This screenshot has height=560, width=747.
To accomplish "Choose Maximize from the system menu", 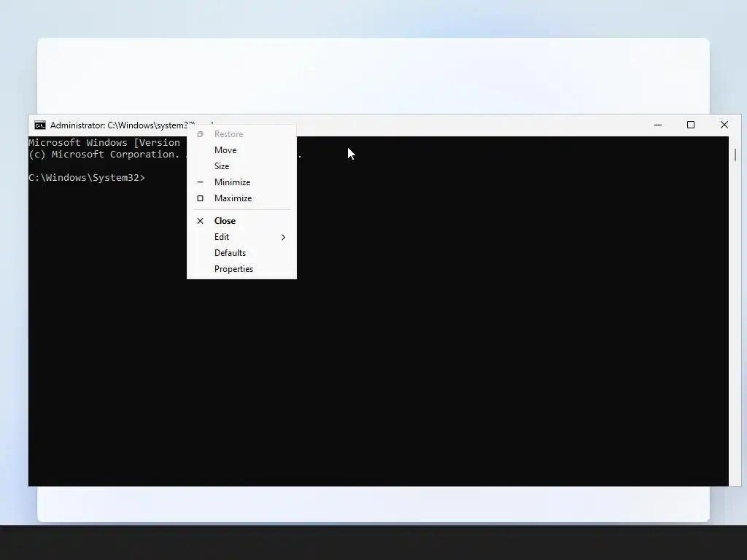I will (x=241, y=198).
